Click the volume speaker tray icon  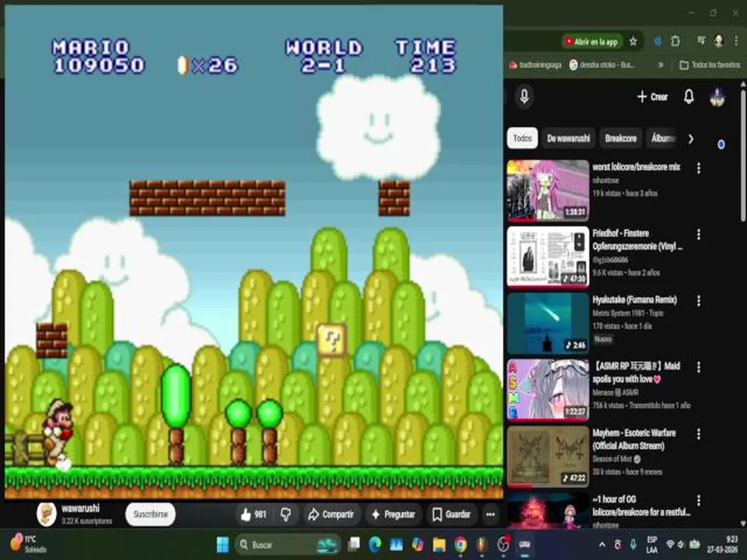tap(682, 544)
